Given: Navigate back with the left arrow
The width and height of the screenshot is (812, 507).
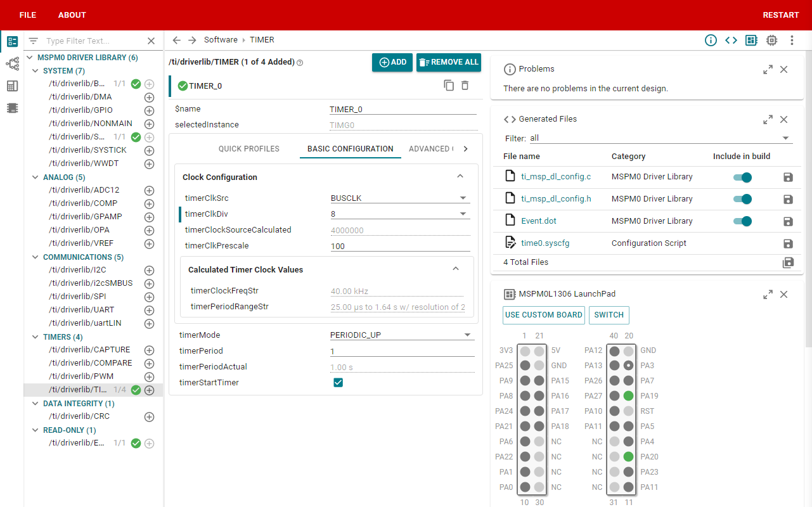Looking at the screenshot, I should (177, 41).
